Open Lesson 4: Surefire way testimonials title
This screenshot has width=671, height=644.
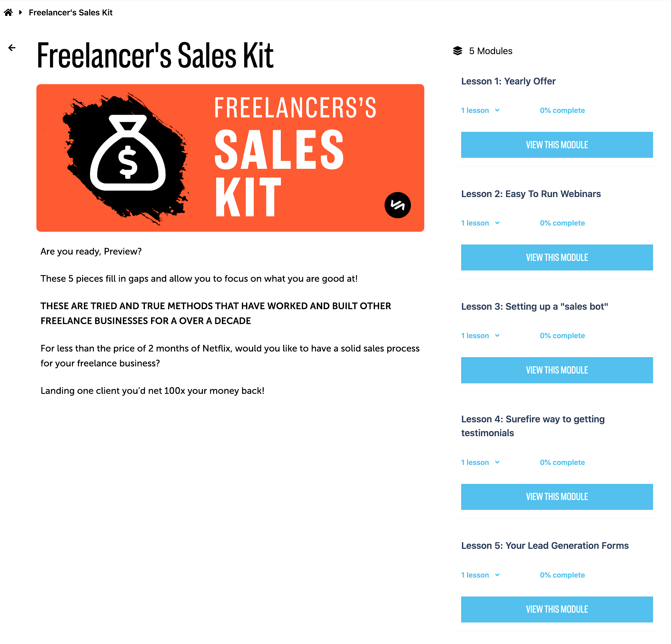pyautogui.click(x=533, y=426)
